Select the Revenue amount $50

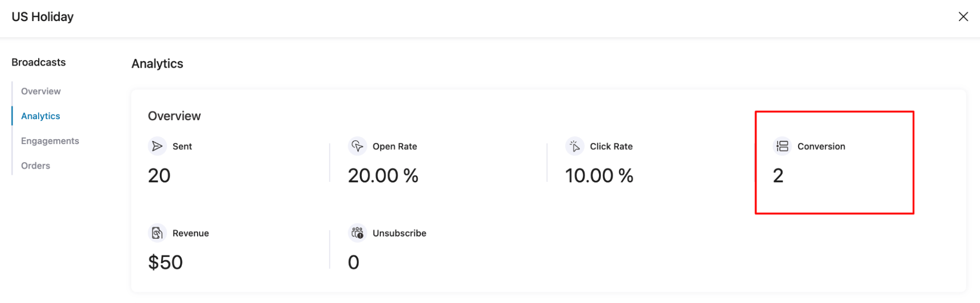165,261
